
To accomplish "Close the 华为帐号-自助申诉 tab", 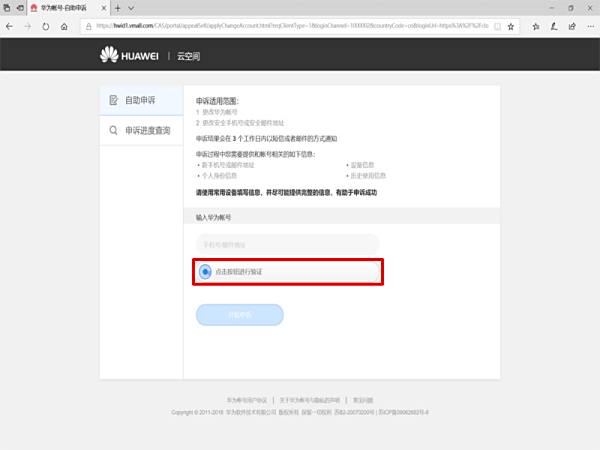I will point(103,8).
